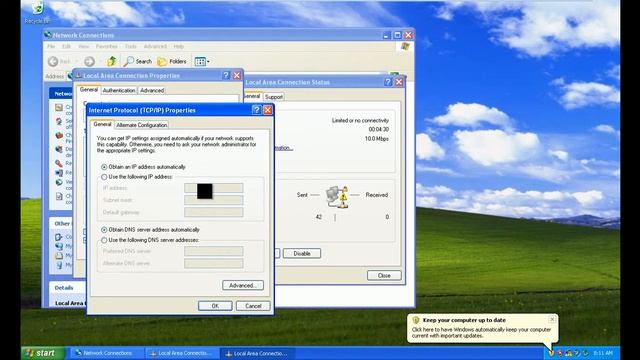Disable the connection in Status window
Screen dimensions: 640x360
(x=302, y=253)
